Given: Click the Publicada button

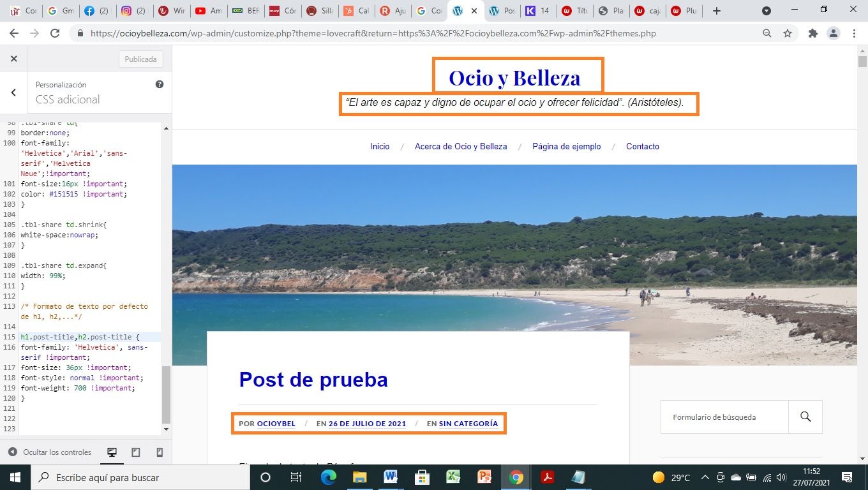Looking at the screenshot, I should (x=141, y=59).
